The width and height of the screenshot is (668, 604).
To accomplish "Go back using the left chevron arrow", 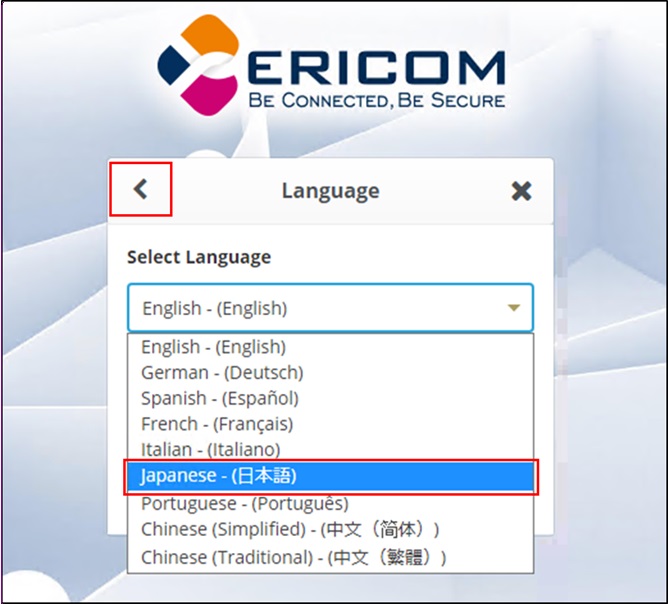I will click(x=141, y=189).
